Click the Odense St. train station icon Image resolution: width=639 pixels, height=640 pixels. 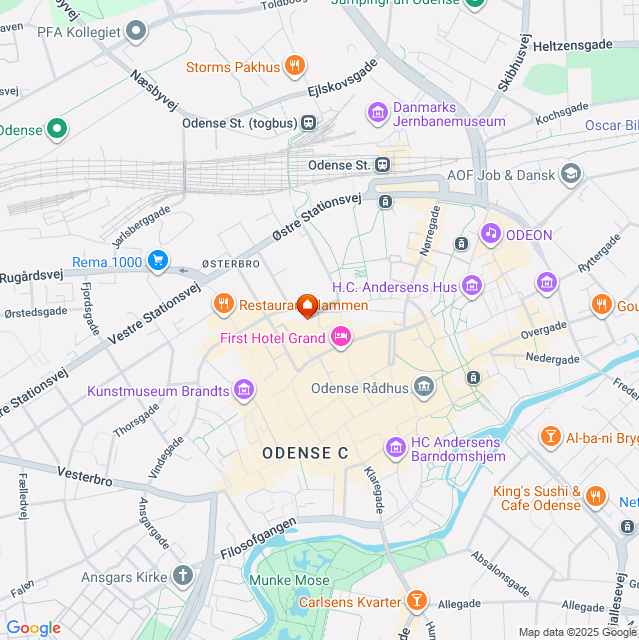[x=383, y=165]
